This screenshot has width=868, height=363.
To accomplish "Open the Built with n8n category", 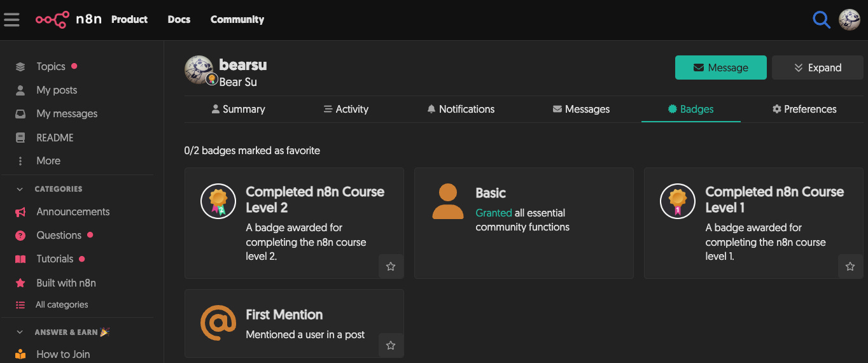I will pos(66,283).
